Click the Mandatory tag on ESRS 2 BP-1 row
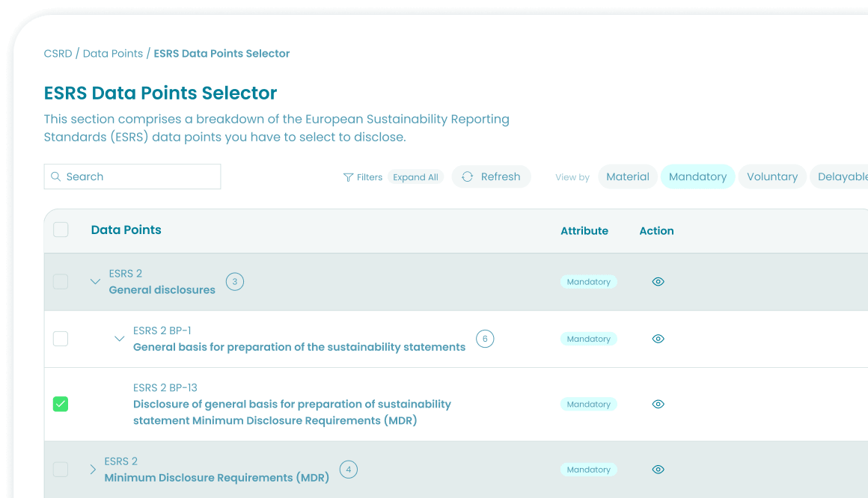 (x=588, y=339)
